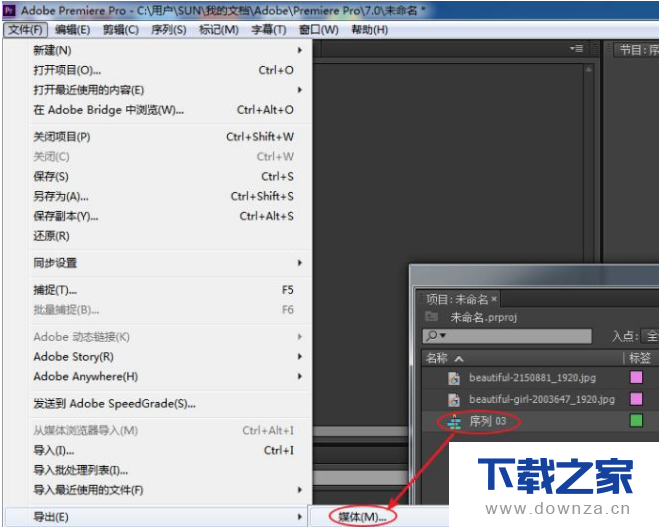Screen dimensions: 659x527
Task: Open the 窗口(W) menu
Action: [x=319, y=30]
